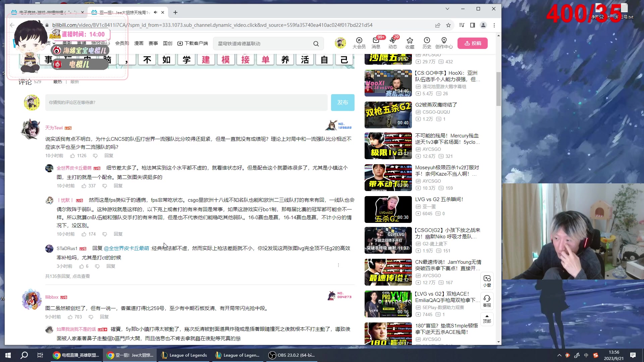Open the 国创 nav item
The image size is (644, 362).
[x=168, y=43]
